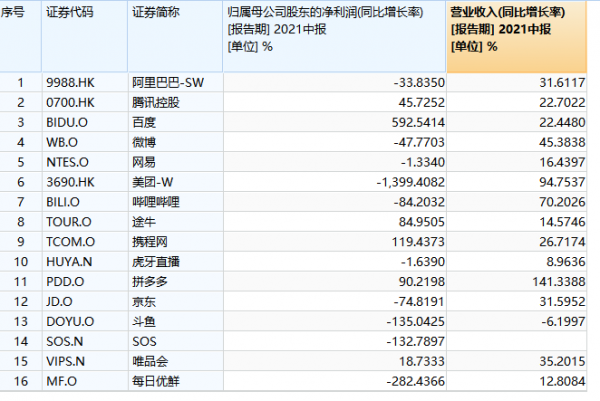Click the 网易 name cell

click(x=176, y=162)
